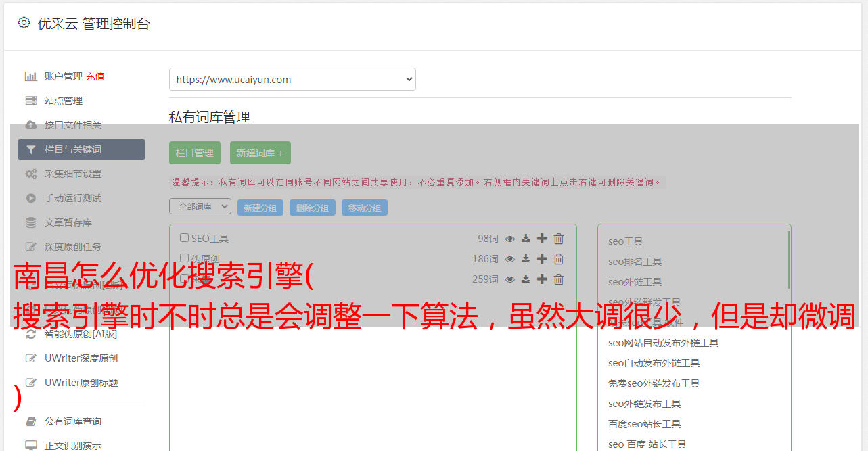
Task: Select the keyword 百度seo站长工具
Action: point(645,424)
